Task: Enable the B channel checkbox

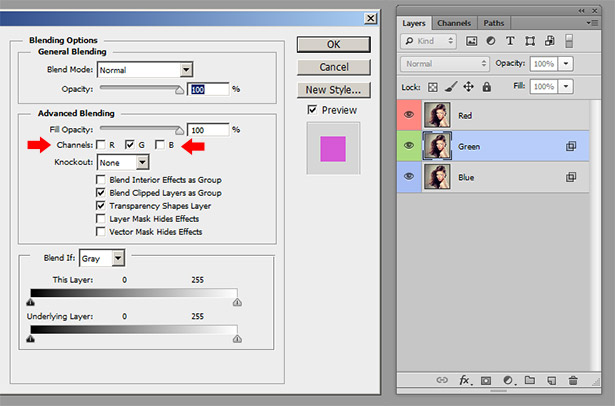Action: pyautogui.click(x=160, y=145)
